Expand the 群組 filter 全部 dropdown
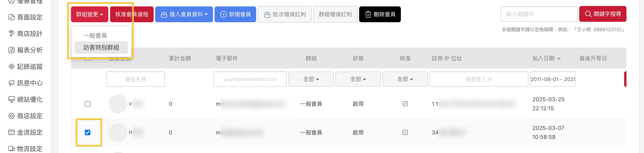The image size is (644, 153). click(311, 79)
